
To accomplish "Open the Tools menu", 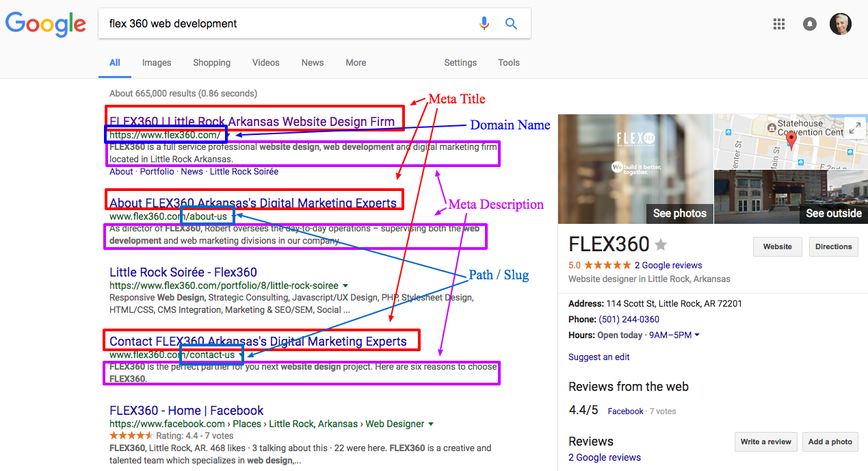I will click(508, 62).
